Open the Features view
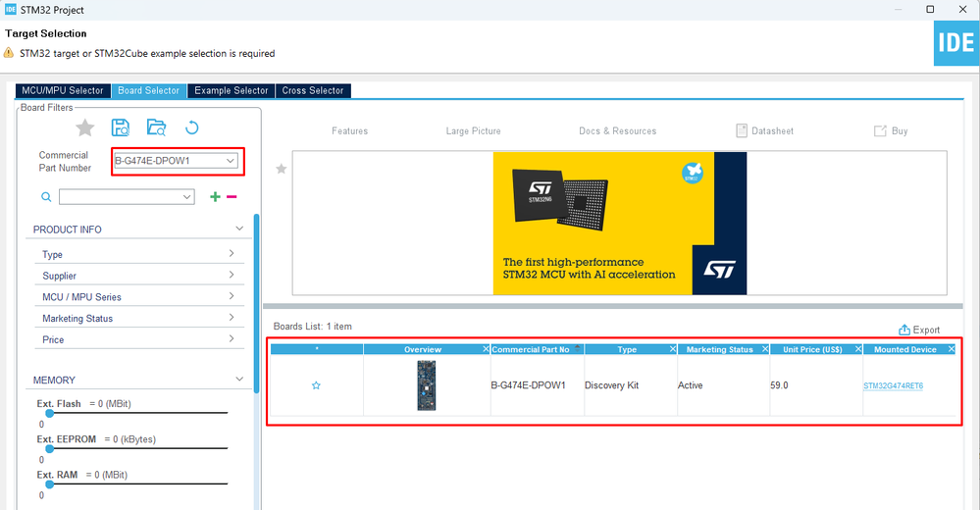The image size is (980, 510). click(350, 131)
